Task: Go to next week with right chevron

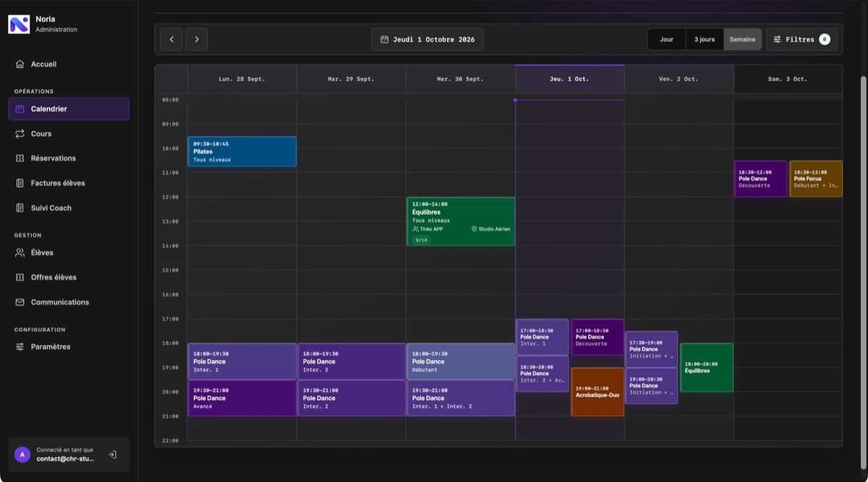Action: 197,39
